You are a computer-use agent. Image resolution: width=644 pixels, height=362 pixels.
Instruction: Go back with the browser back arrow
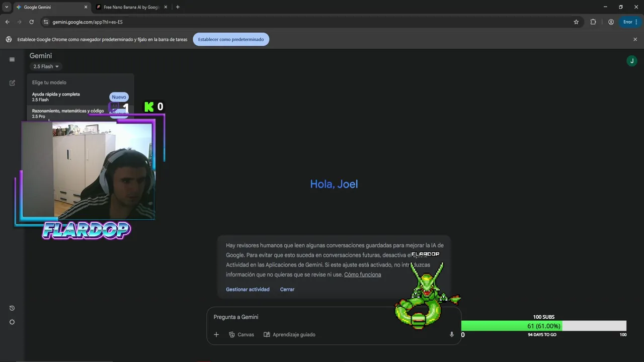point(7,22)
